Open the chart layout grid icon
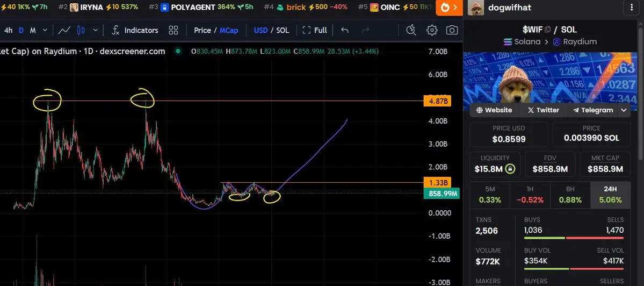Screen dimensions: 644x286 pyautogui.click(x=173, y=30)
